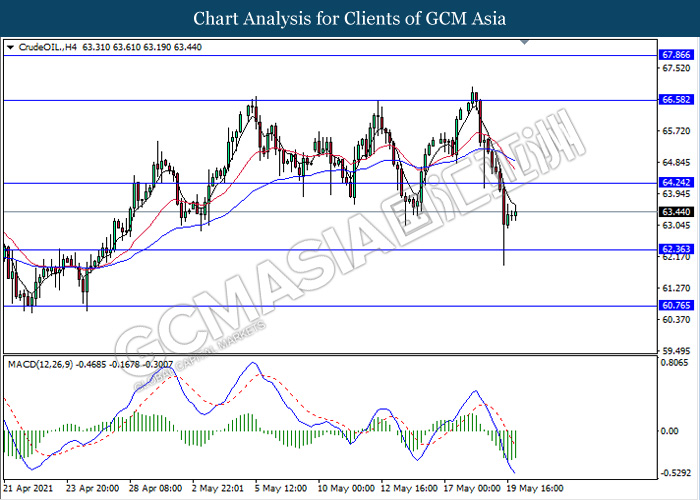Click the 63.045 price axis value
The width and height of the screenshot is (700, 500).
pyautogui.click(x=676, y=225)
